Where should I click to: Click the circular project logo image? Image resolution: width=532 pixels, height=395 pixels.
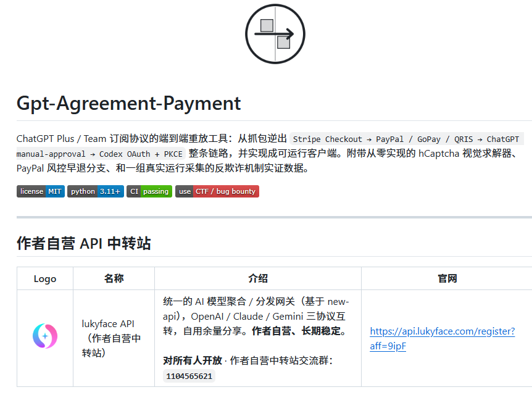(x=275, y=34)
